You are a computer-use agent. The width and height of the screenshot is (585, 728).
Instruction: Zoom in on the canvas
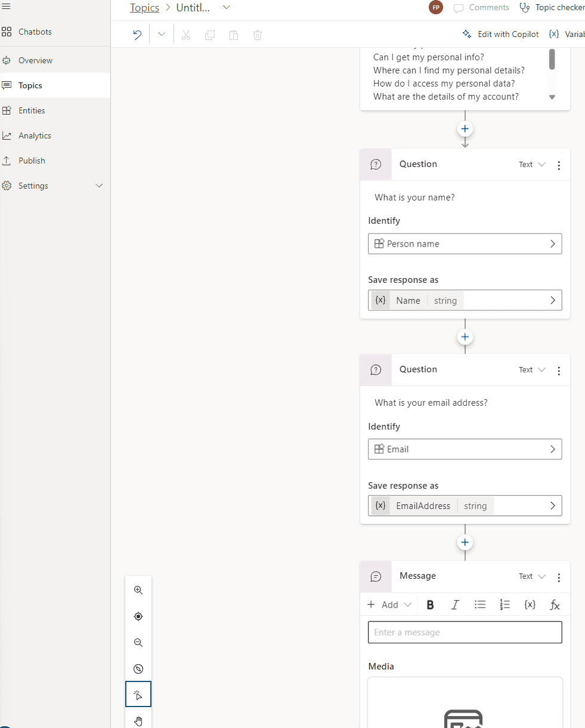tap(138, 590)
